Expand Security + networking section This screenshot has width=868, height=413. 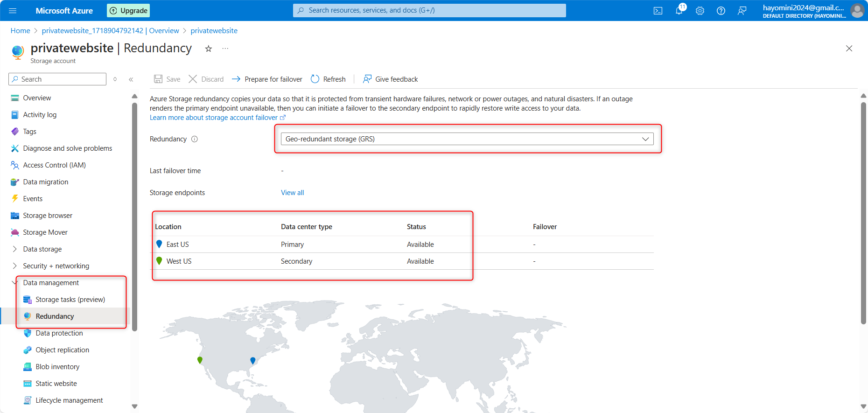15,266
